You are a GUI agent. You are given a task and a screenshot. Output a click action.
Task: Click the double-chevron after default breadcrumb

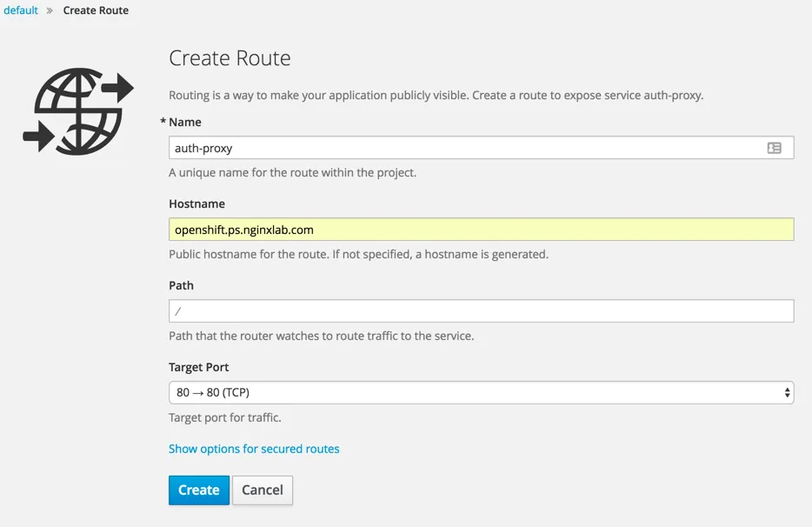coord(48,10)
